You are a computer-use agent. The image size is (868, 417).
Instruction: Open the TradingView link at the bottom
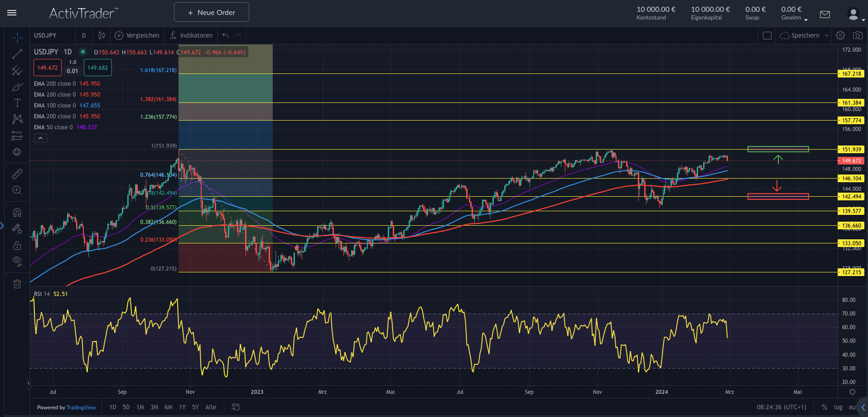(81, 407)
